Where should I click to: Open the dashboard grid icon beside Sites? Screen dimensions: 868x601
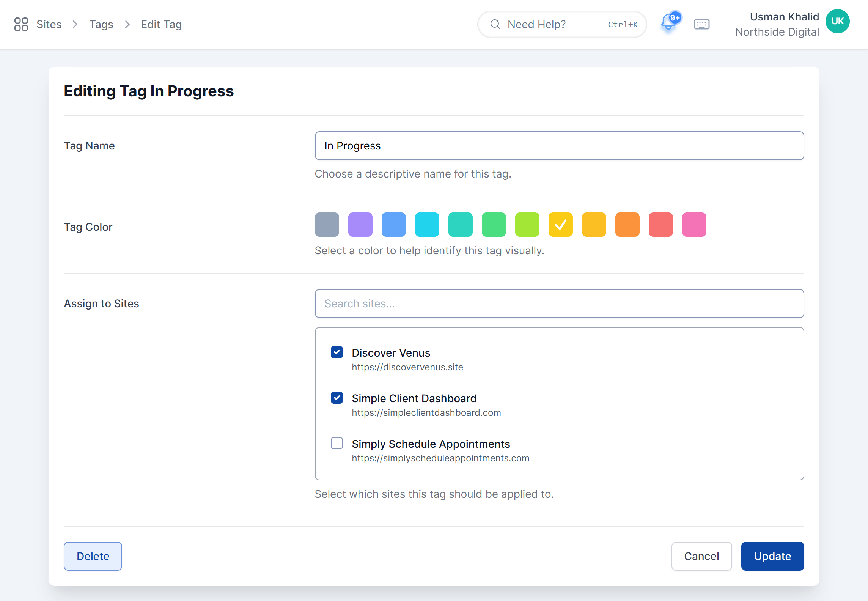(21, 24)
